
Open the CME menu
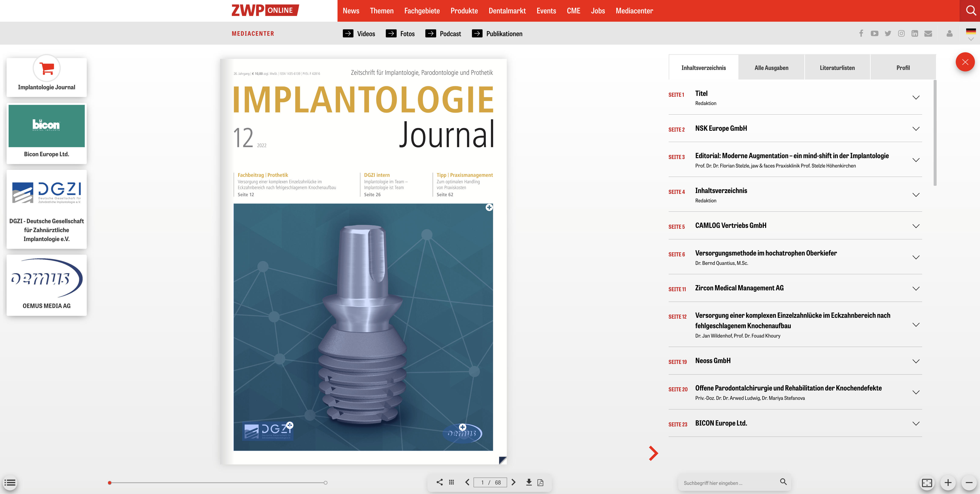[x=573, y=11]
